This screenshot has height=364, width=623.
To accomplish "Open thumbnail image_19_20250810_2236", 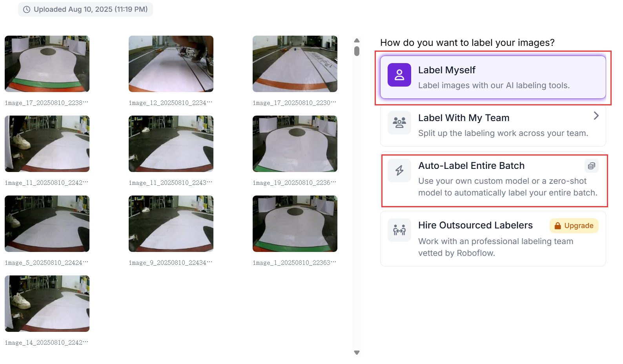I will pos(295,144).
